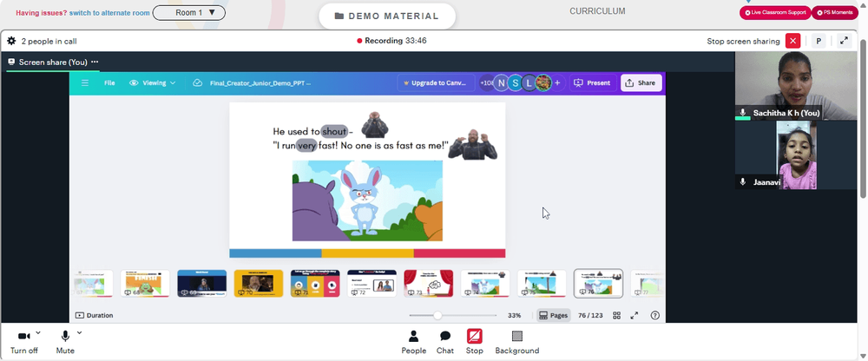Open grid view of pages
The image size is (868, 361).
[x=616, y=316]
